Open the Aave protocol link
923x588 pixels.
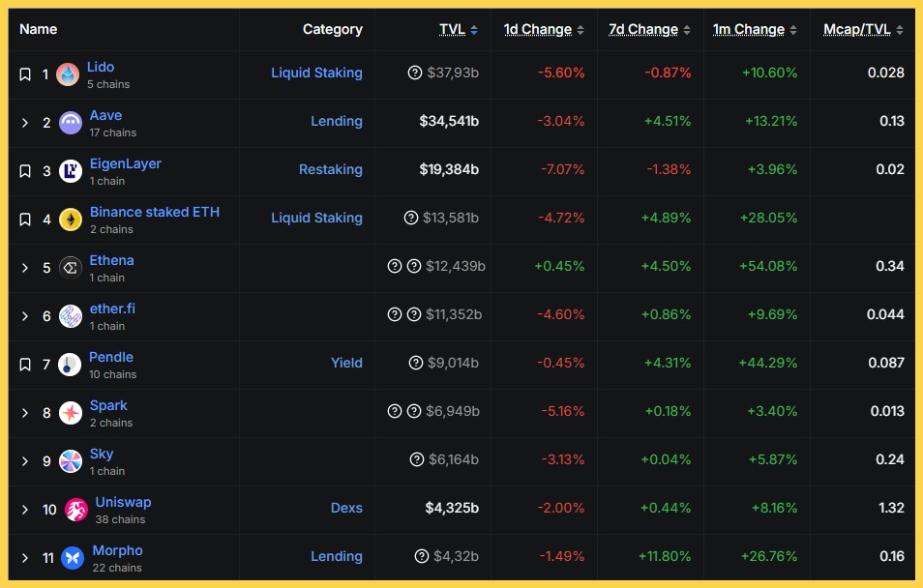pyautogui.click(x=106, y=115)
